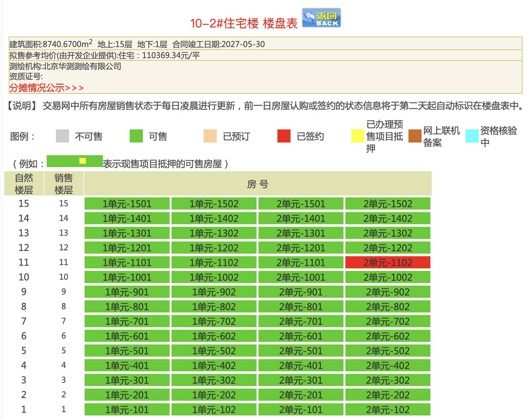Select room 2单元-401
532x419 pixels.
pos(301,365)
